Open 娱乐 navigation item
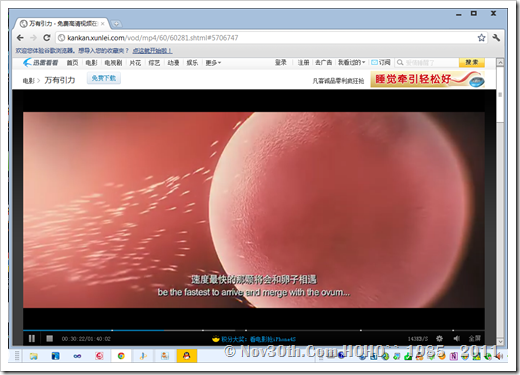 click(192, 63)
